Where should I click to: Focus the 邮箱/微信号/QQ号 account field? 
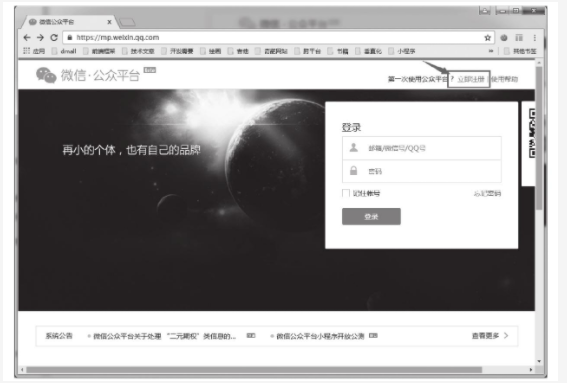(x=422, y=148)
